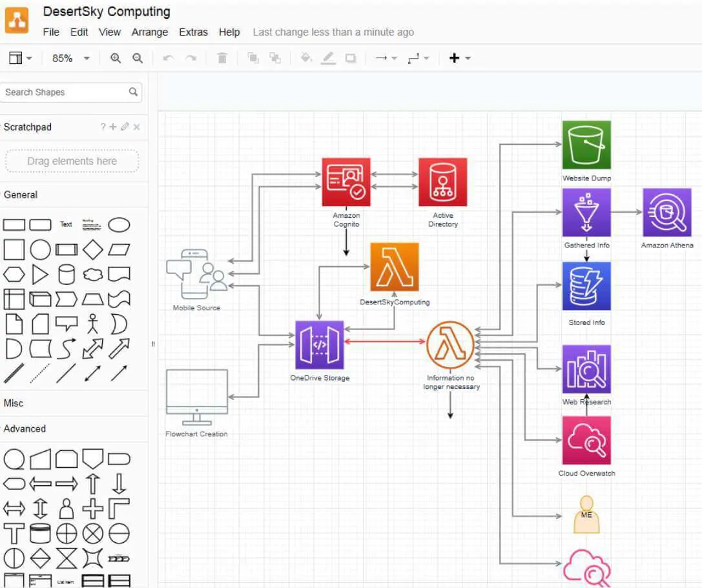This screenshot has width=702, height=588.
Task: Click the Scratchpad help question mark
Action: pos(103,127)
